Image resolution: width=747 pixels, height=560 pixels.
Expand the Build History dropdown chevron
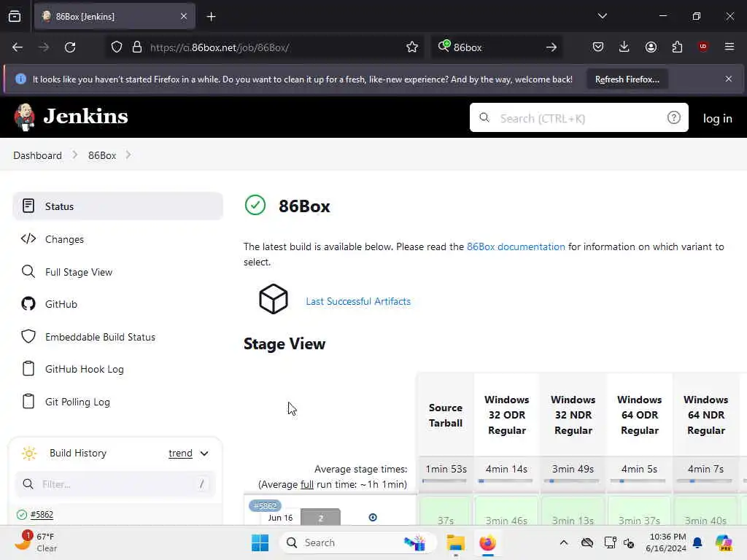(x=204, y=454)
